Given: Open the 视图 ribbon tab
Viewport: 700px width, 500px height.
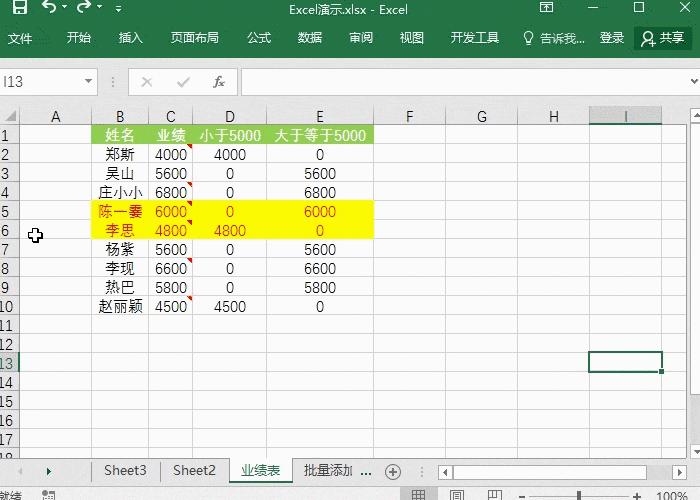Looking at the screenshot, I should [x=412, y=38].
